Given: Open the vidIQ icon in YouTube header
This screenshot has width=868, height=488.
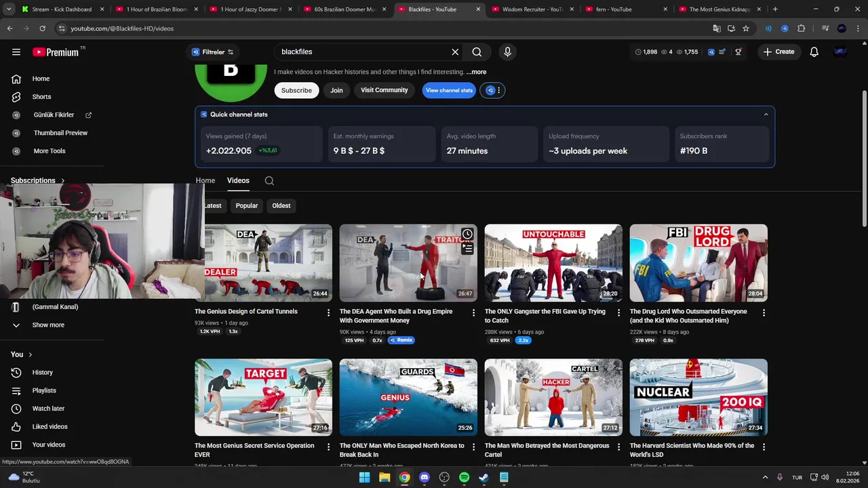Looking at the screenshot, I should [x=711, y=52].
